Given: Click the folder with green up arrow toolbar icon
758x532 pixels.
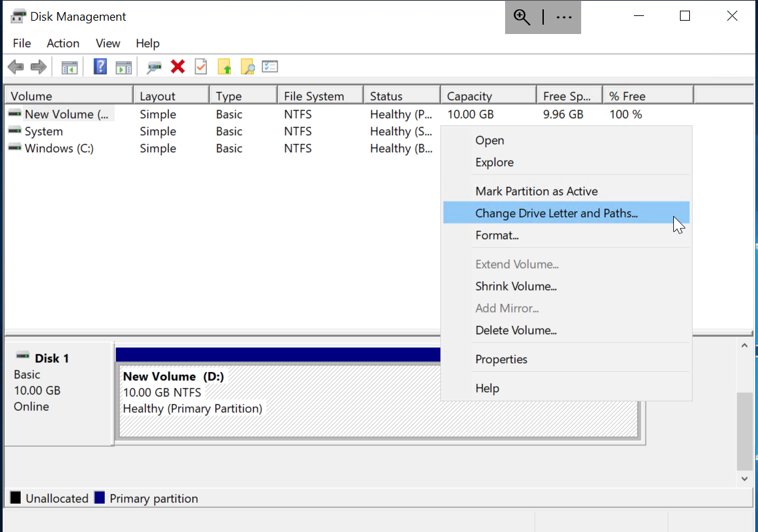Looking at the screenshot, I should pos(225,66).
